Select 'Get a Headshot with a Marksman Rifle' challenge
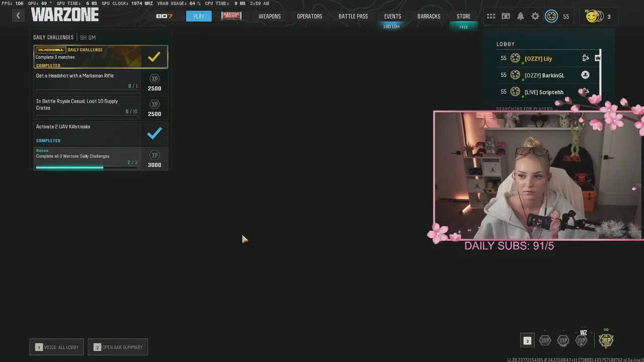644x362 pixels. [x=101, y=82]
